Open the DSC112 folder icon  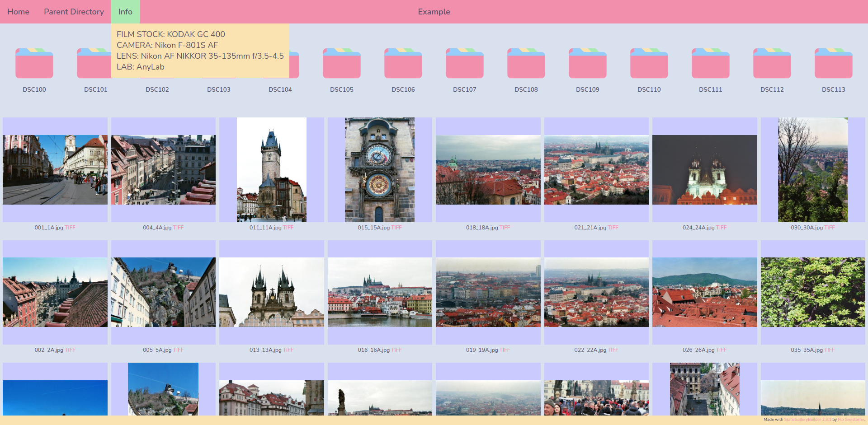772,63
